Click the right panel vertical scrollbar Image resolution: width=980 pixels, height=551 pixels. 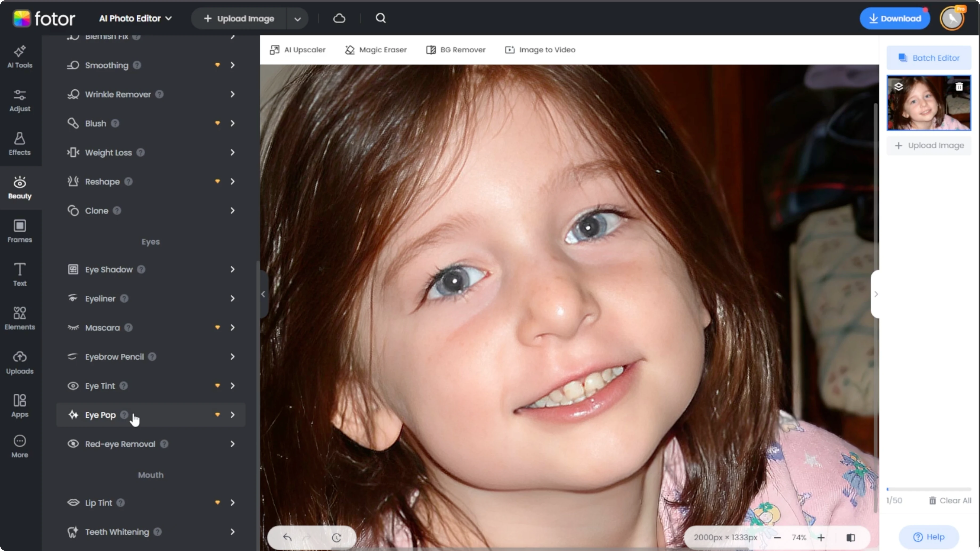pos(875,308)
